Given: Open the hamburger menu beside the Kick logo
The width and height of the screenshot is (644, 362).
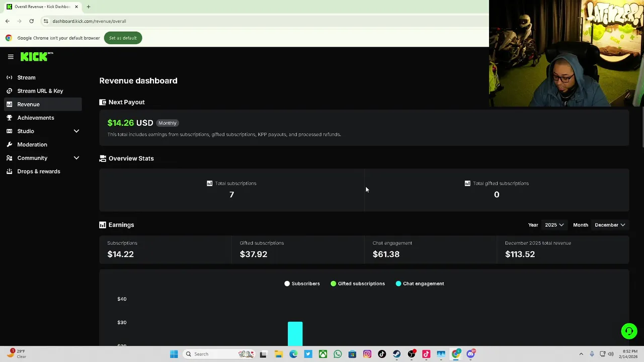Looking at the screenshot, I should 11,57.
